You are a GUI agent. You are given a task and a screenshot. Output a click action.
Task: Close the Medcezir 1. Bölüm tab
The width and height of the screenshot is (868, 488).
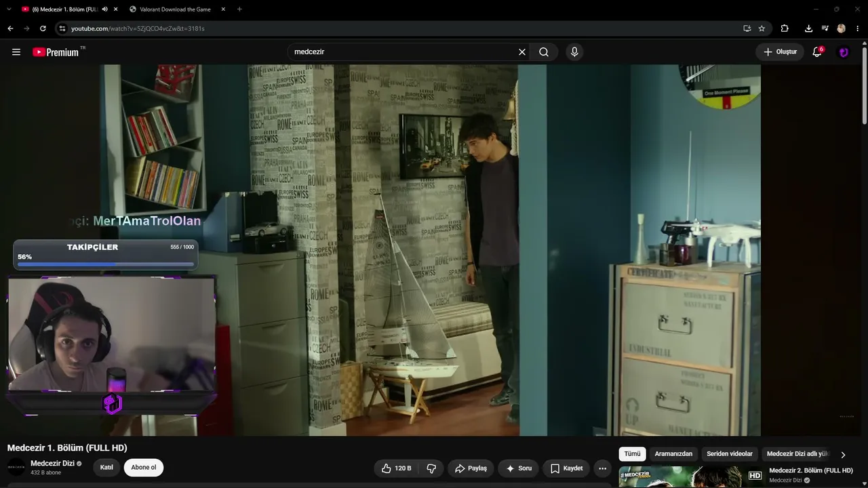point(115,9)
